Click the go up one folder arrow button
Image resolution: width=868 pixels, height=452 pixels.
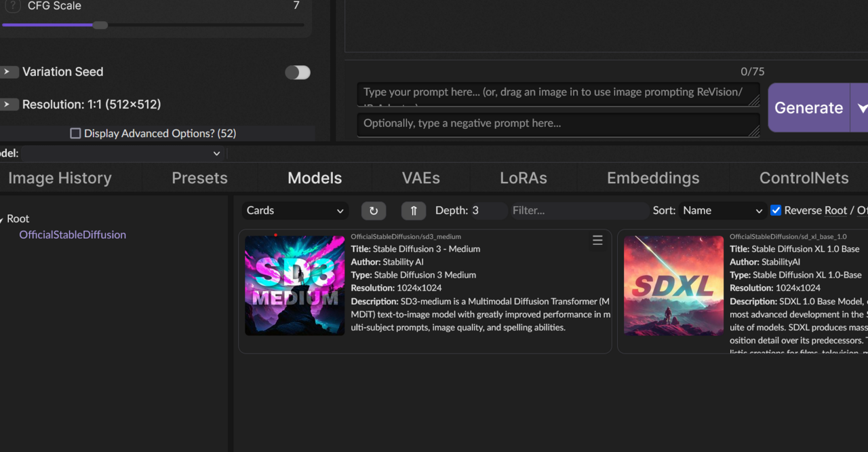pos(414,210)
